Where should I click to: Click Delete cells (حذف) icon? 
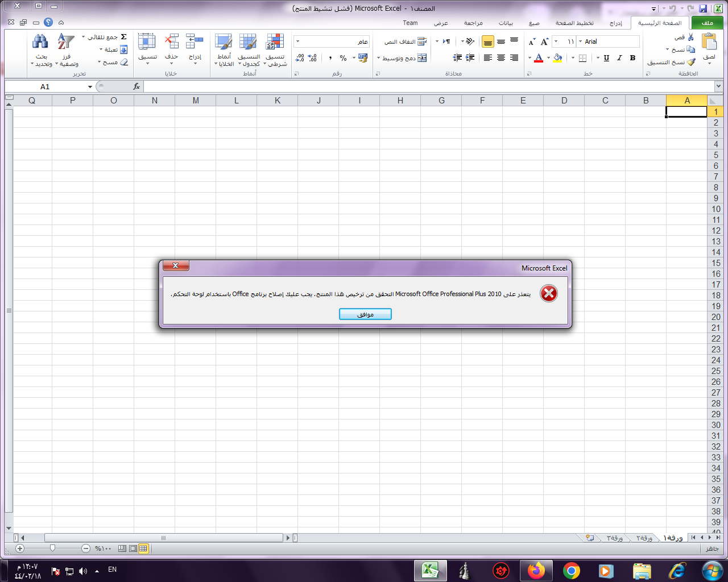[x=171, y=49]
